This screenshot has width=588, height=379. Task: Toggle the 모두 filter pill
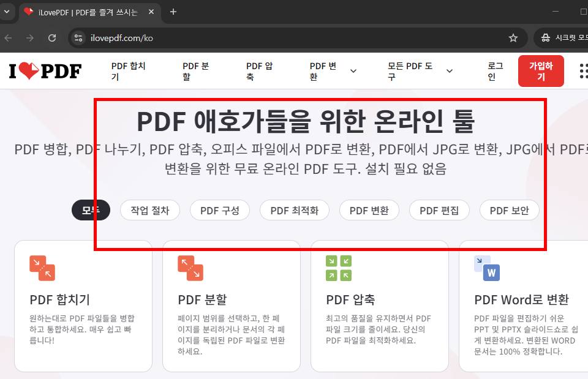pyautogui.click(x=91, y=210)
